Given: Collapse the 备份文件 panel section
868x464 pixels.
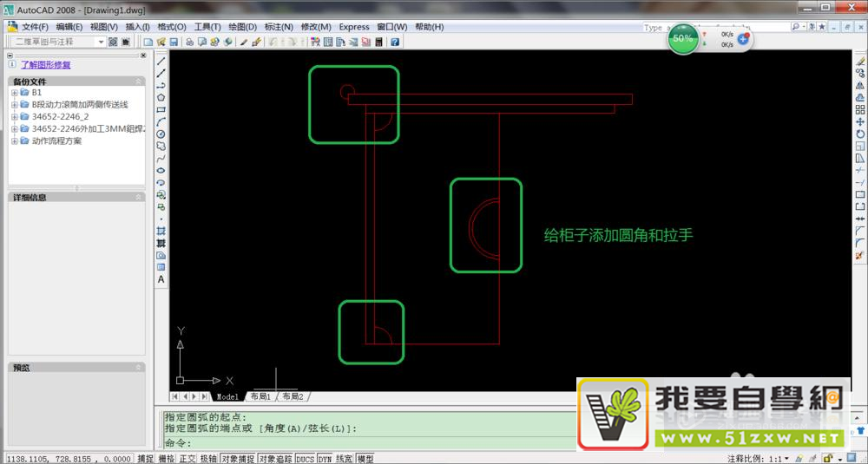Looking at the screenshot, I should tap(138, 82).
